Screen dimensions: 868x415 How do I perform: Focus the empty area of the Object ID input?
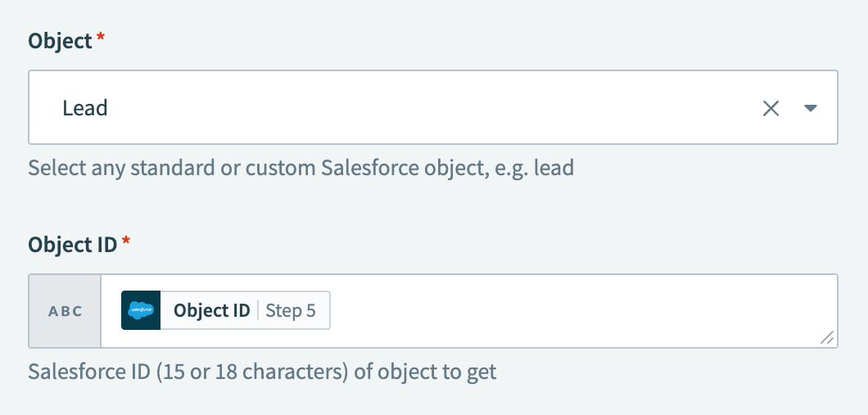576,311
